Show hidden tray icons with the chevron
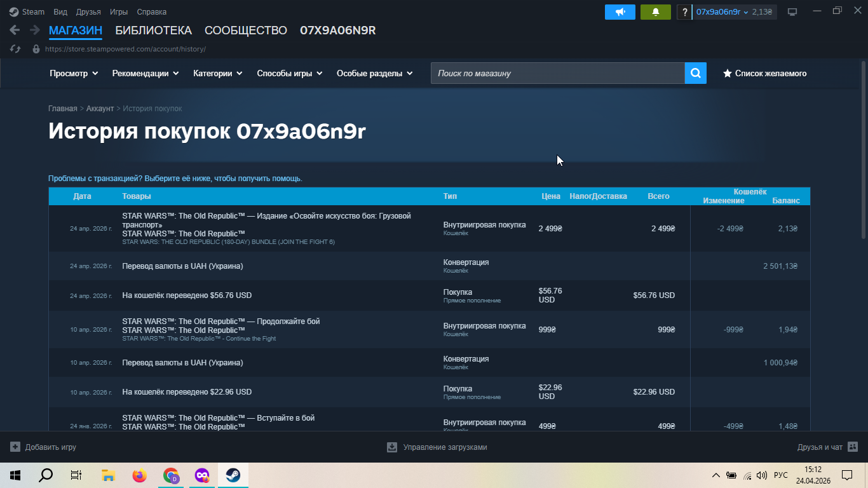Screen dimensions: 868x488 pyautogui.click(x=715, y=475)
